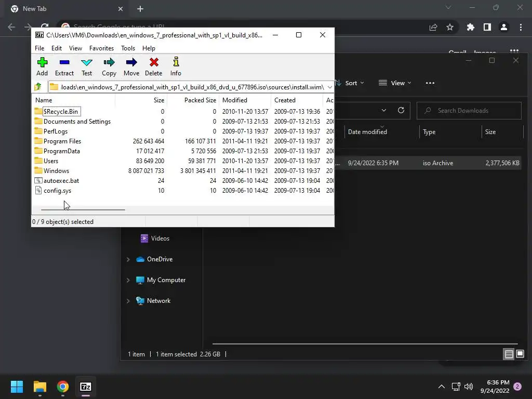The image size is (532, 399).
Task: Click Chrome share page icon
Action: [x=433, y=27]
